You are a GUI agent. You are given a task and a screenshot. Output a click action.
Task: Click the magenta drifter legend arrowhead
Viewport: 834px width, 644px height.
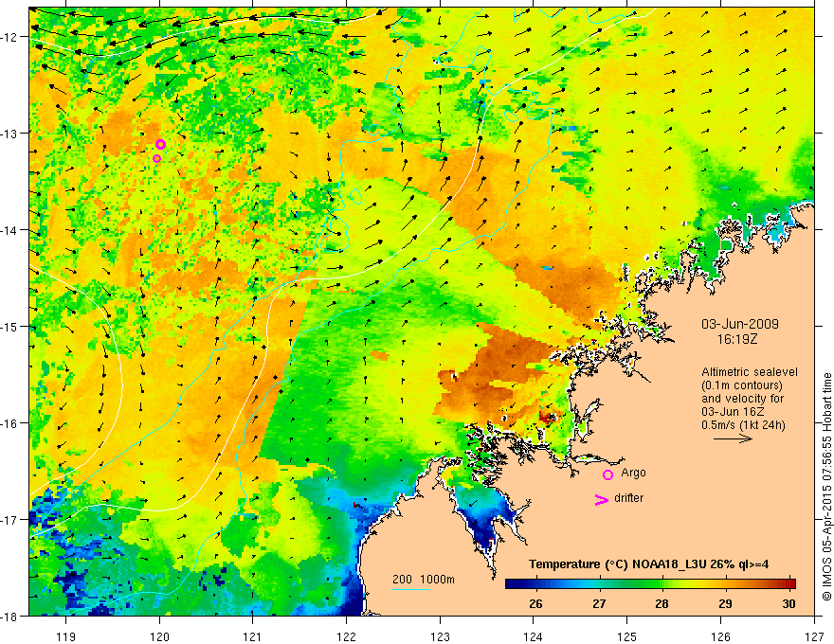pyautogui.click(x=601, y=499)
